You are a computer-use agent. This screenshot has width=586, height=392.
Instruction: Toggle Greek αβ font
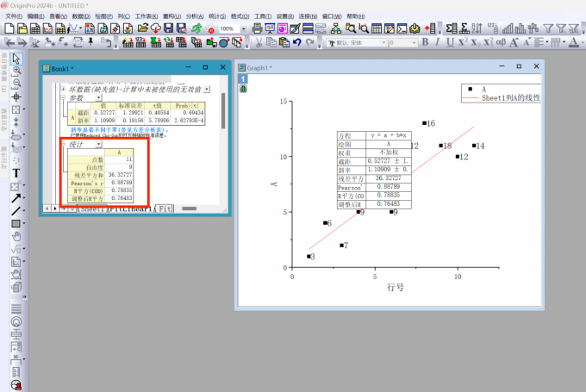pyautogui.click(x=501, y=42)
